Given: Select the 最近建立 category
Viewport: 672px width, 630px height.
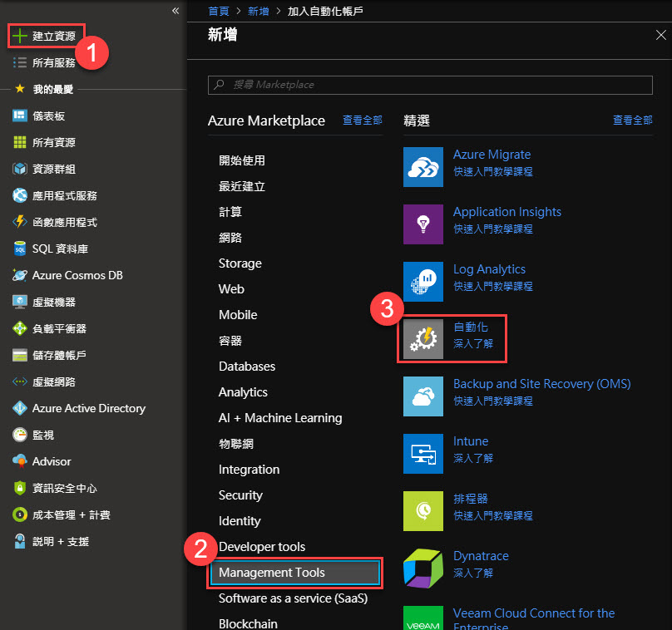Looking at the screenshot, I should pos(242,186).
